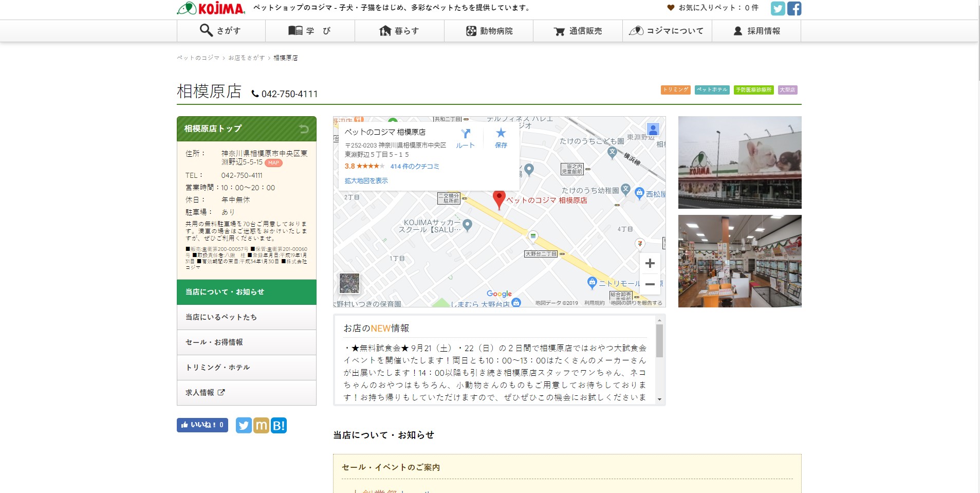Click 西松屋 shopping marker on map
Viewport: 980px width, 493px height.
(639, 193)
